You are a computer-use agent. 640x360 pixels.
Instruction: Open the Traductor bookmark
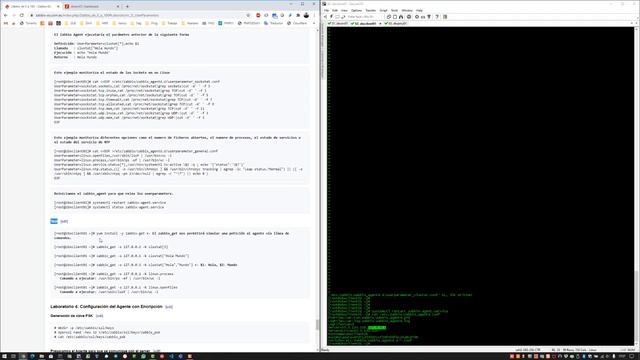tap(273, 23)
